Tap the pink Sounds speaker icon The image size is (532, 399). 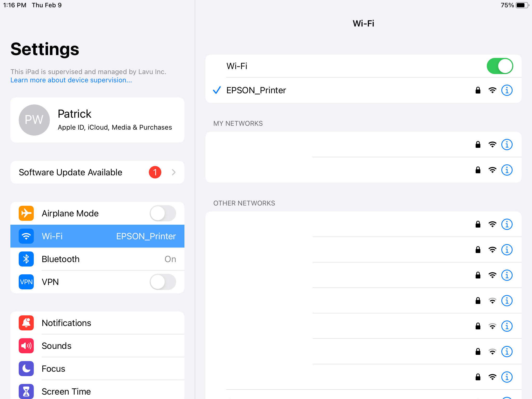click(26, 346)
